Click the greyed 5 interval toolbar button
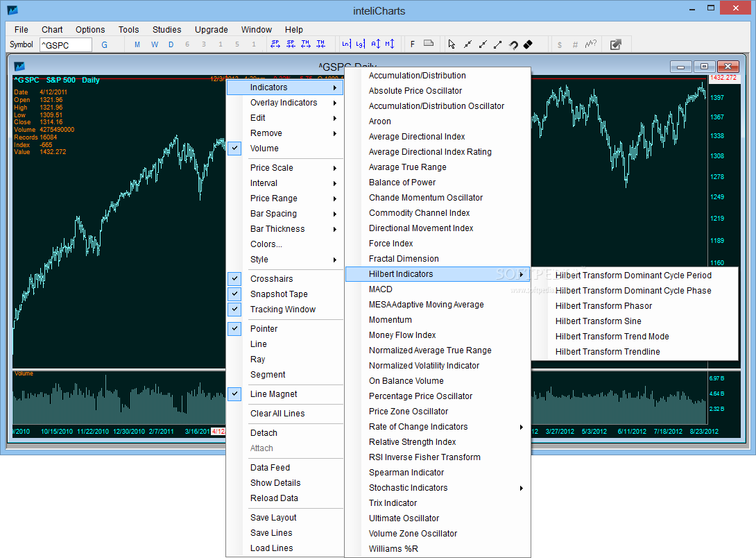 [x=237, y=44]
